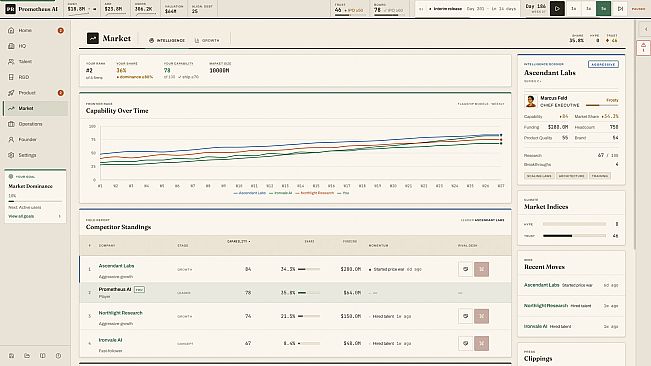Collapse the right panel with the chevron

coord(646,29)
